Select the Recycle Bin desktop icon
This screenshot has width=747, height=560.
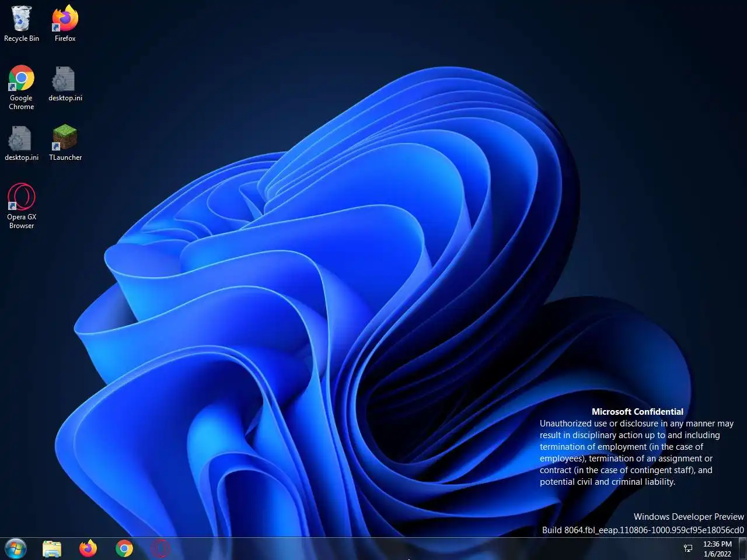22,23
